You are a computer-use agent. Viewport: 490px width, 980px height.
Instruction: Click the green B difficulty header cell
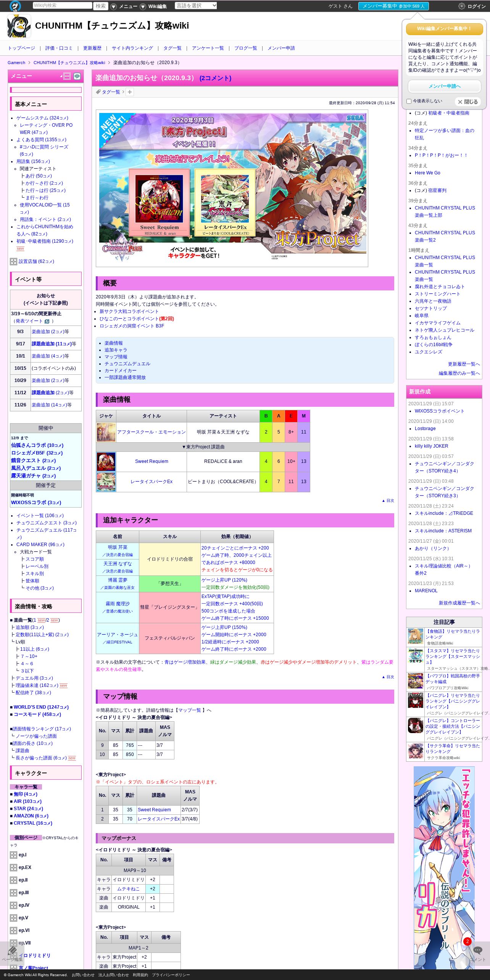tap(266, 416)
